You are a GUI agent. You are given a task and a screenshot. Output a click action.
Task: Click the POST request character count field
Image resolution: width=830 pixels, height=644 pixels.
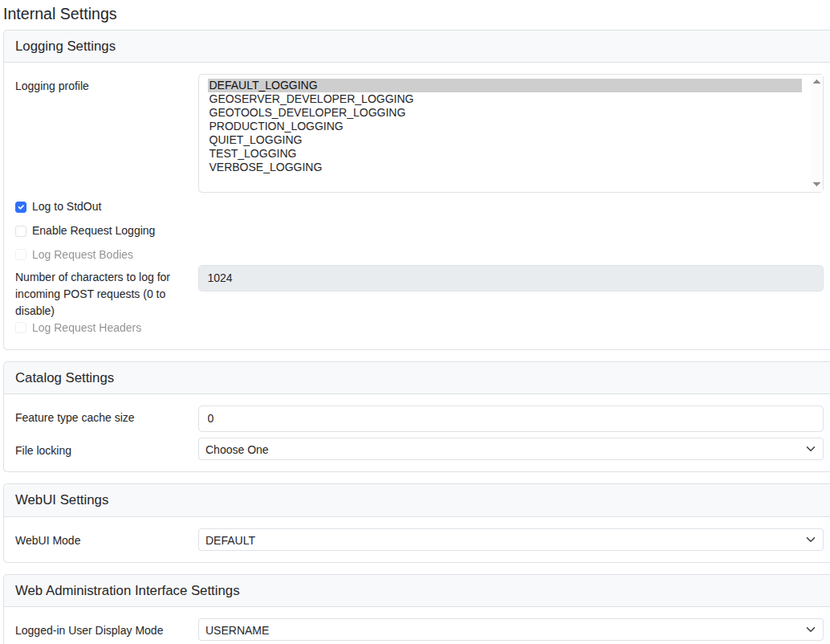coord(511,278)
